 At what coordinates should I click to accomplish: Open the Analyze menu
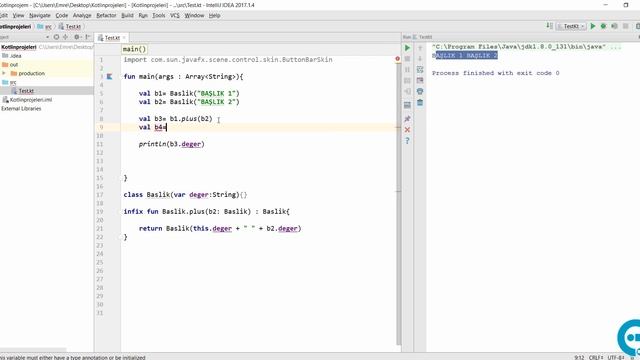click(82, 16)
